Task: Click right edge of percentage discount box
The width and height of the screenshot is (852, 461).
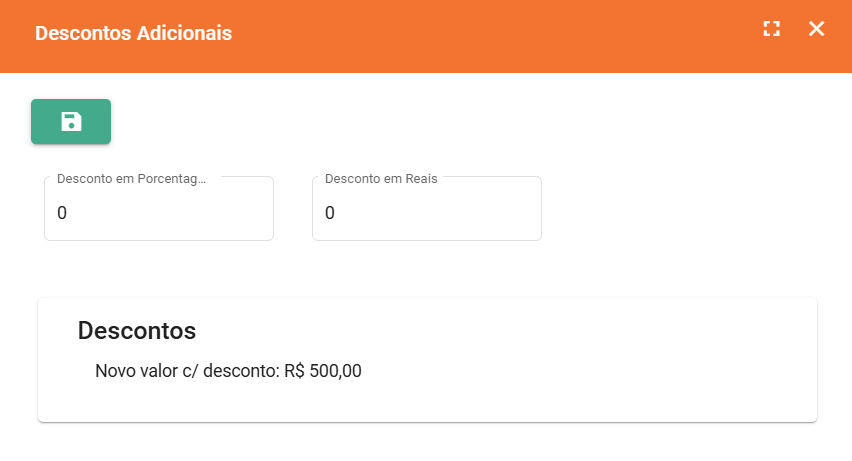Action: [264, 212]
